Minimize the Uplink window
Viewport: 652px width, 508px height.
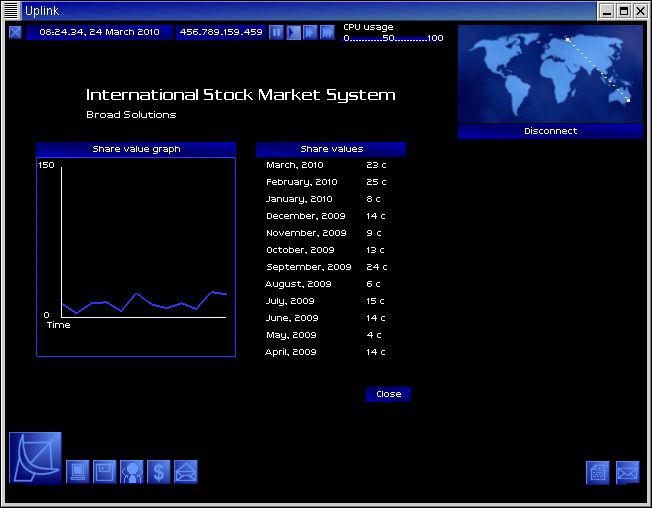pos(607,11)
